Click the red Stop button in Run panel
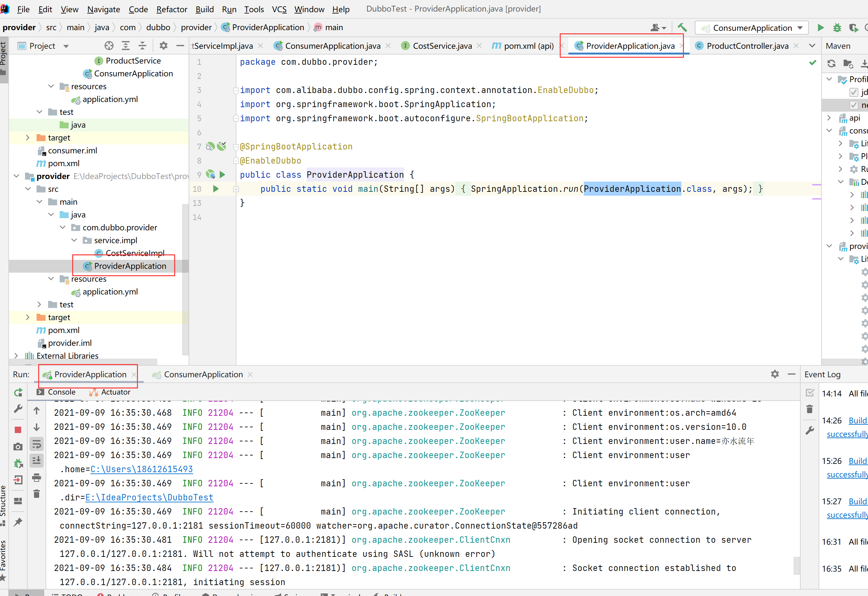Screen dimensions: 868x596 coord(18,430)
